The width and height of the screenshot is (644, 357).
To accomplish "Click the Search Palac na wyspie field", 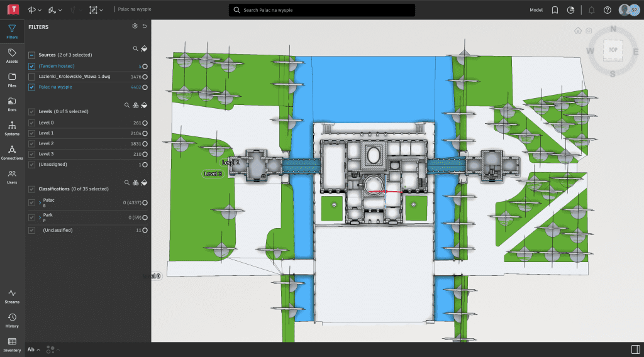I will (321, 10).
